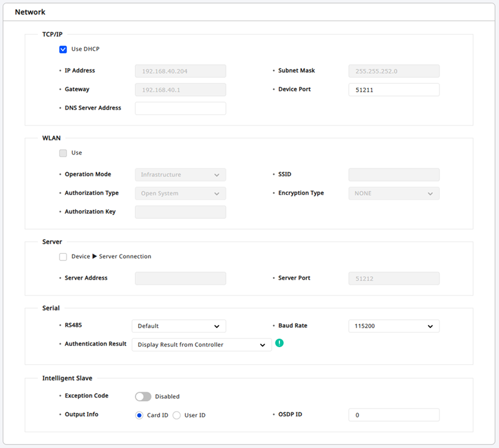The width and height of the screenshot is (499, 448).
Task: Open the RS485 dropdown
Action: pos(179,326)
